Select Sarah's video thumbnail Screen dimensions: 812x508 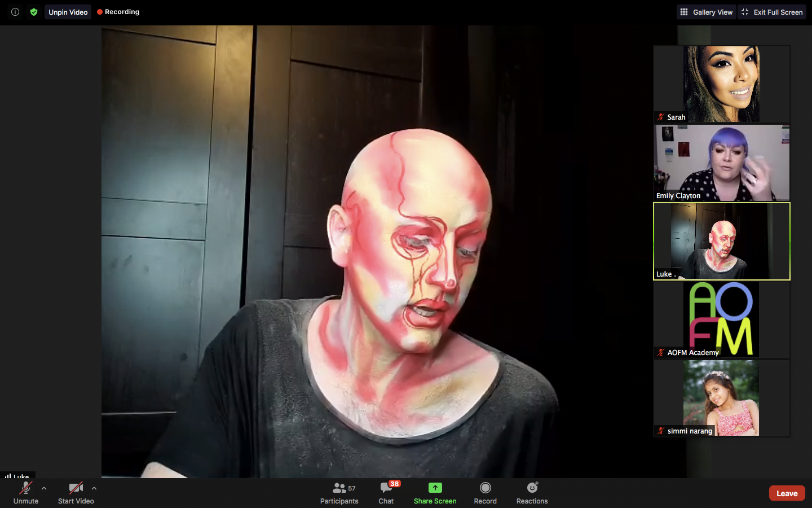[x=721, y=84]
